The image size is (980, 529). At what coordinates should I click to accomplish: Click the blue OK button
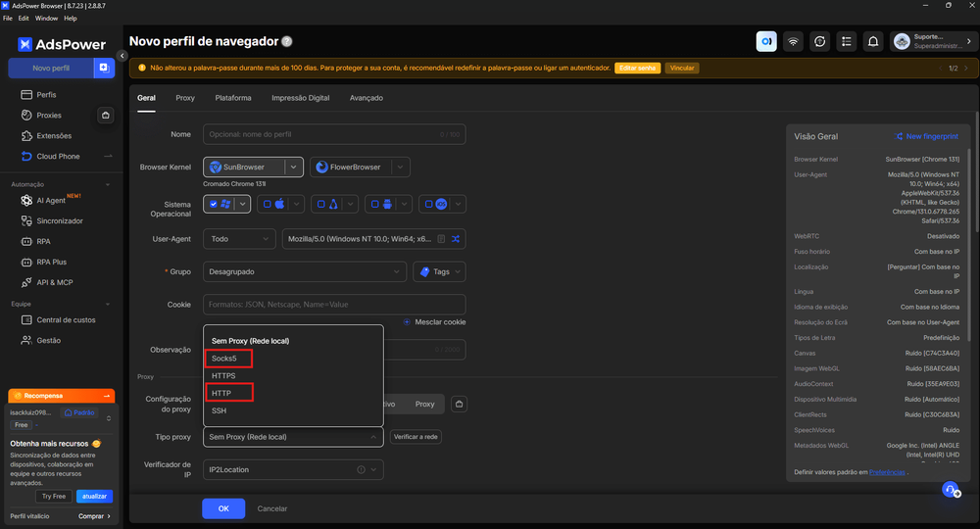point(223,508)
